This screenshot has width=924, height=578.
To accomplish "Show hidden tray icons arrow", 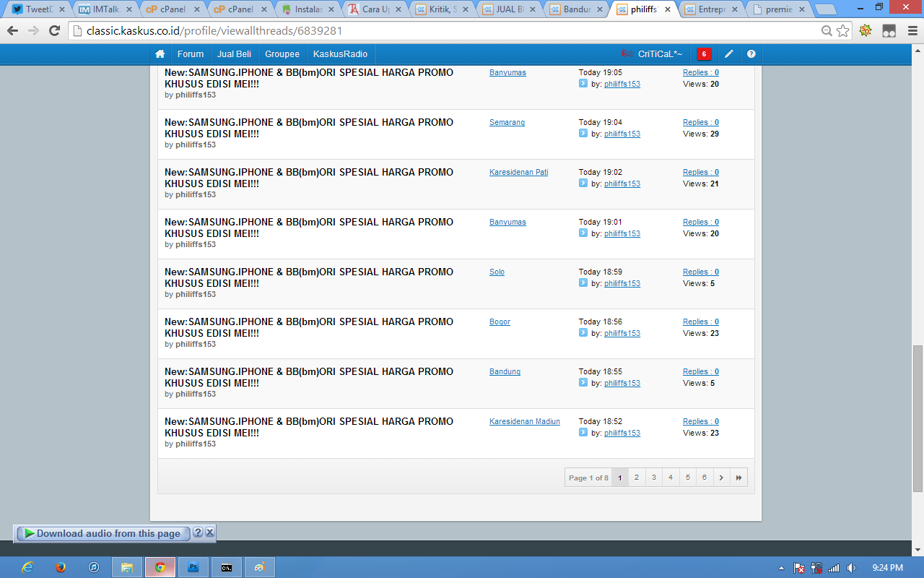I will pyautogui.click(x=782, y=568).
